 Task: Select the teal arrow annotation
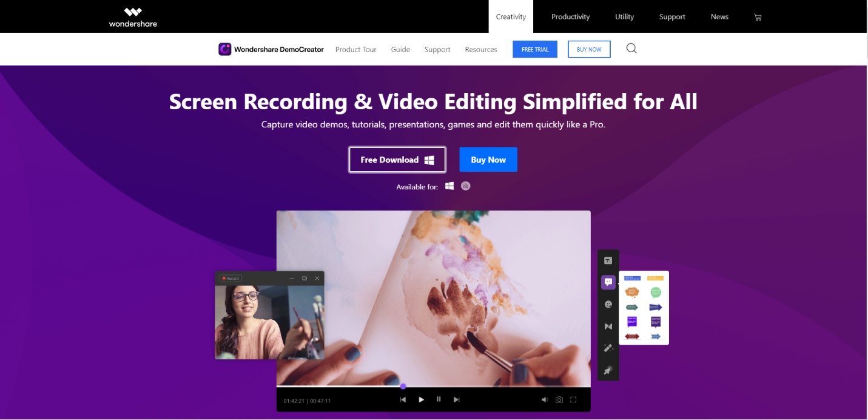632,307
